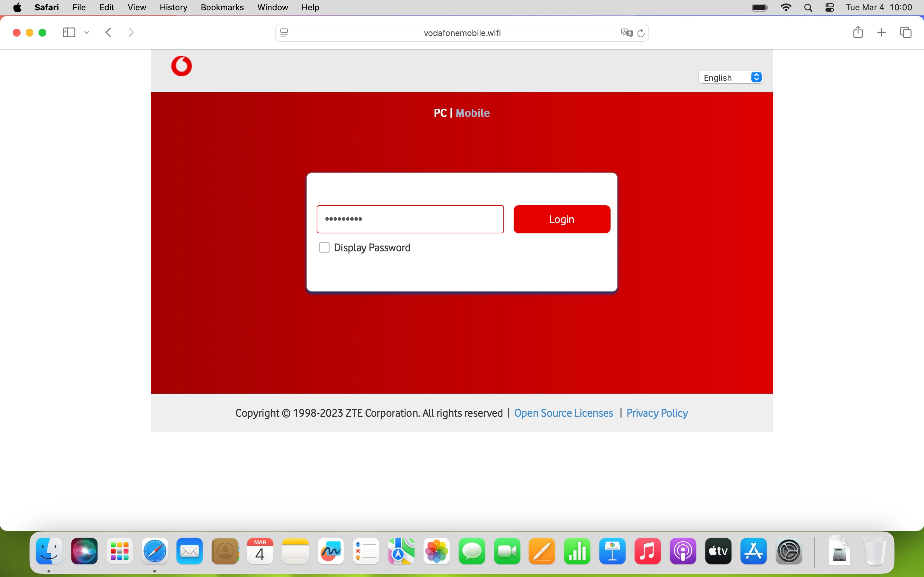Toggle the Safari sidebar icon
The height and width of the screenshot is (577, 924).
click(x=69, y=32)
